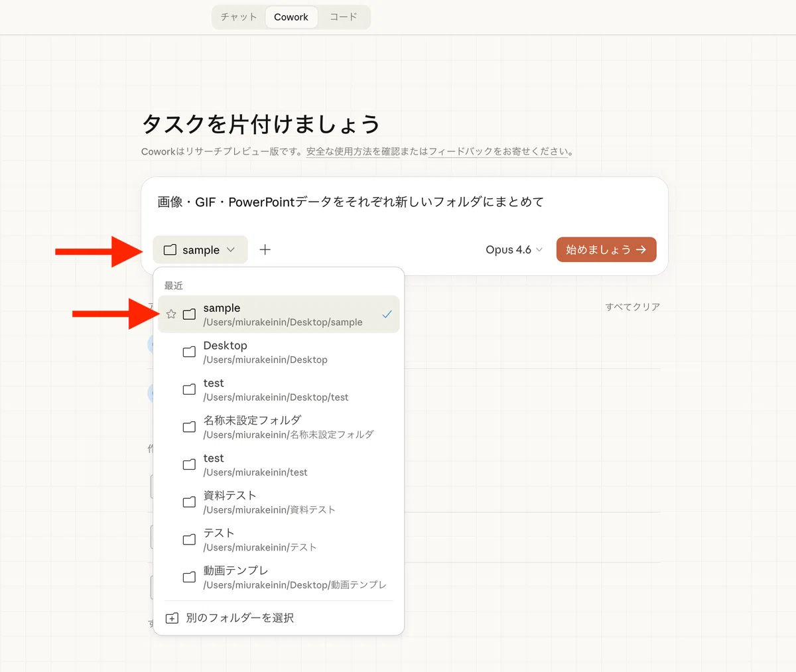Open the sample folder selector dropdown

200,249
